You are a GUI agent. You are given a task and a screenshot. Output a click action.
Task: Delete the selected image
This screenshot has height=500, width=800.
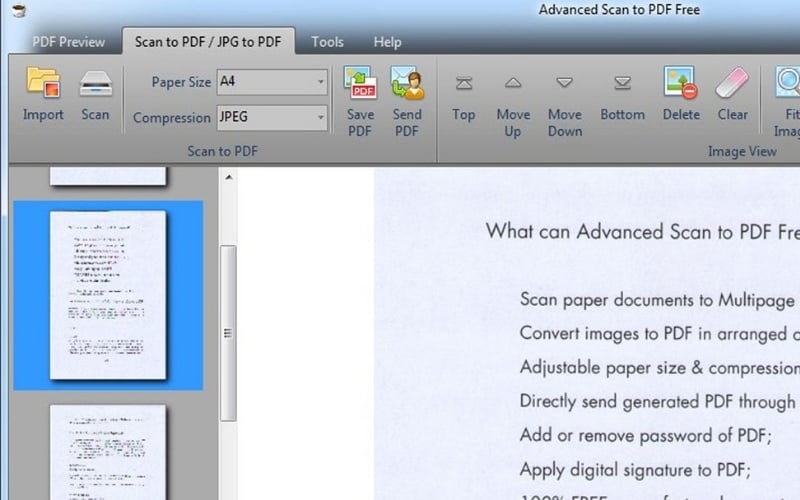coord(681,82)
